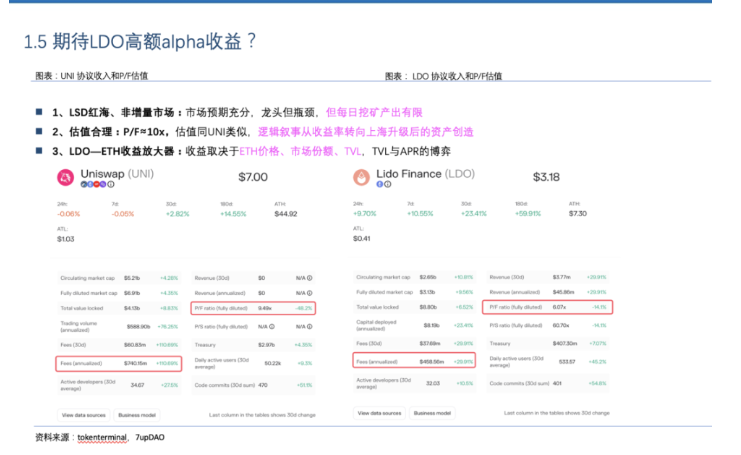The width and height of the screenshot is (741, 455).
Task: Click Lido Daily active users value 533.57
Action: tap(567, 362)
